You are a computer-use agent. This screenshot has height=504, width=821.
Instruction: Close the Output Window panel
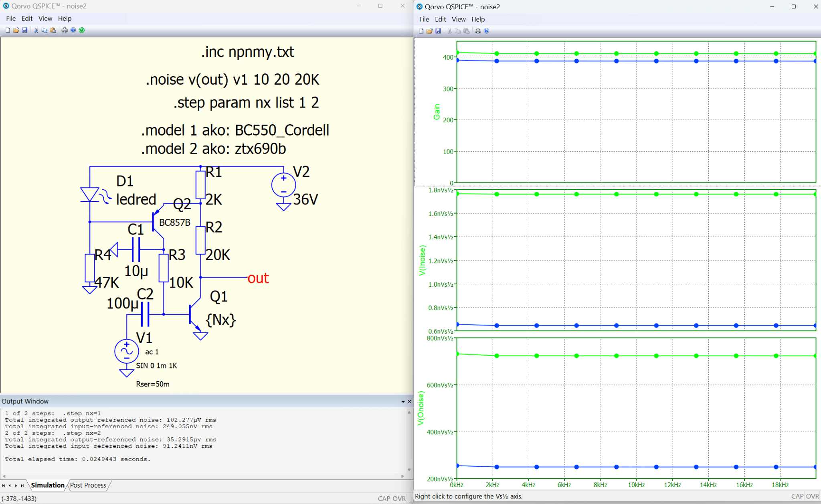409,401
